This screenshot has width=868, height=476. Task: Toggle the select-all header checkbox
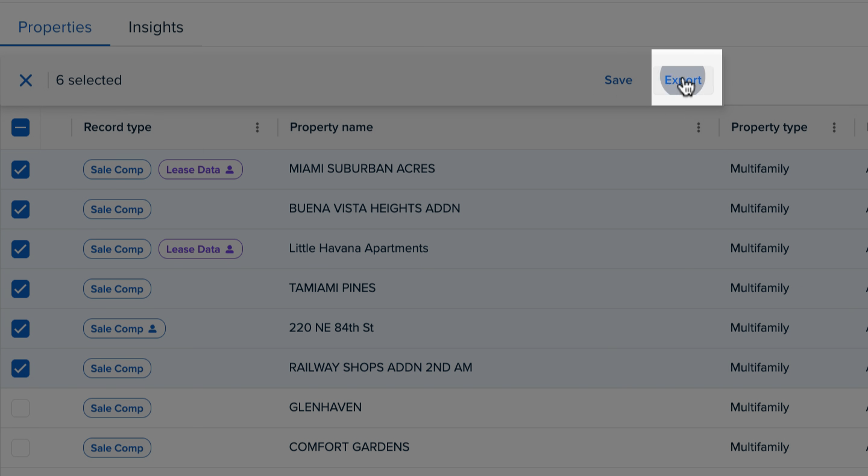click(20, 127)
